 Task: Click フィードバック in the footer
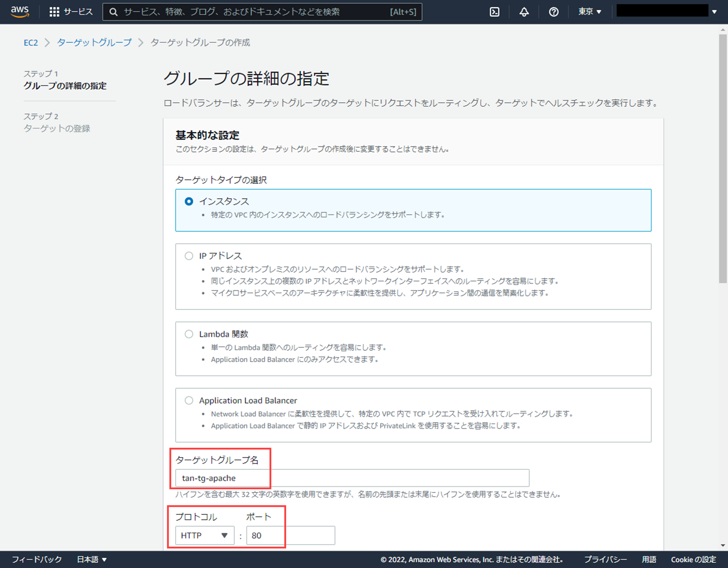pos(37,559)
